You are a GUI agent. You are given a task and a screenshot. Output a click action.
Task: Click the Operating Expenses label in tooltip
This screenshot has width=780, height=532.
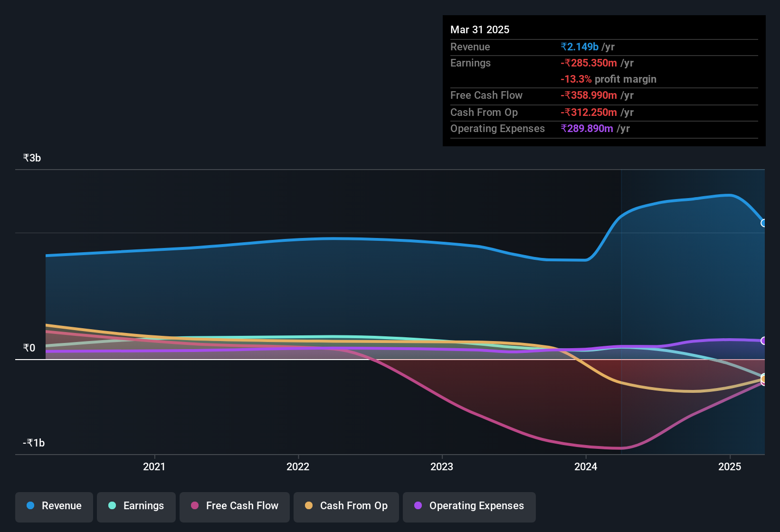(x=497, y=128)
